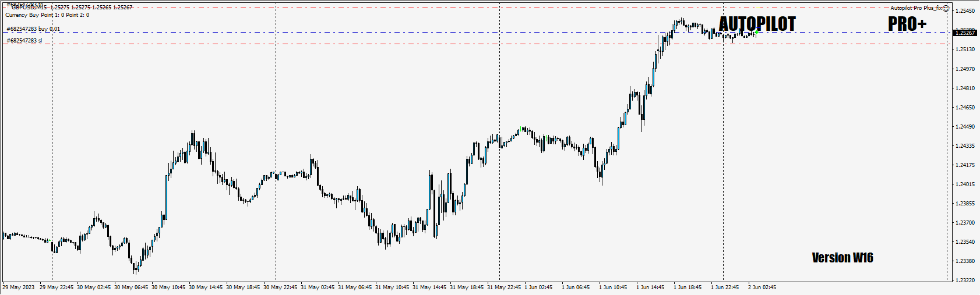Click price scale value 1.24335
The width and height of the screenshot is (980, 295).
[x=966, y=146]
